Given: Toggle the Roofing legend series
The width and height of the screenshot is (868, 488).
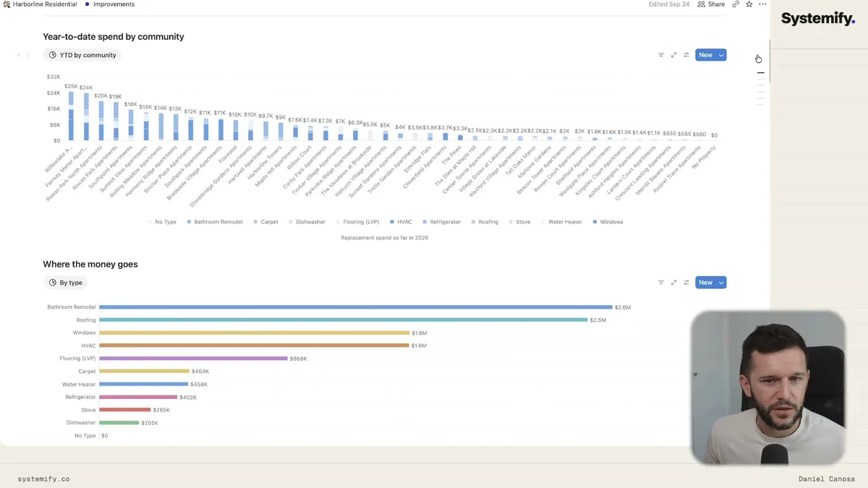Looking at the screenshot, I should click(x=485, y=222).
